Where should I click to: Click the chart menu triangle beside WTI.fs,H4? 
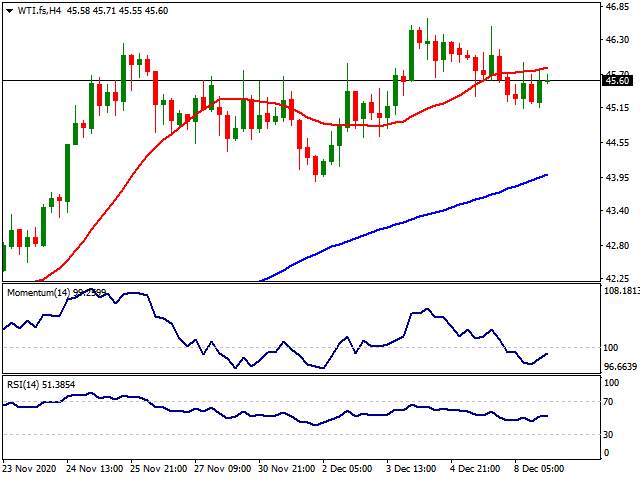(x=9, y=11)
